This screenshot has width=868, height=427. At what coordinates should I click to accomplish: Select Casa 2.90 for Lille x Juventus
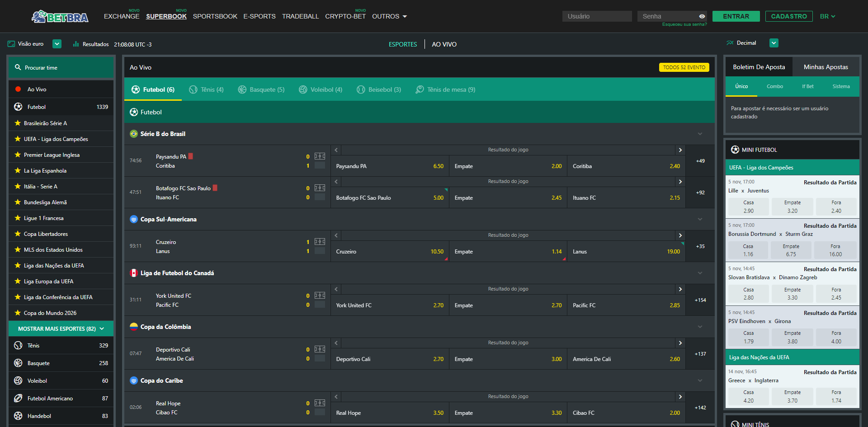point(749,206)
